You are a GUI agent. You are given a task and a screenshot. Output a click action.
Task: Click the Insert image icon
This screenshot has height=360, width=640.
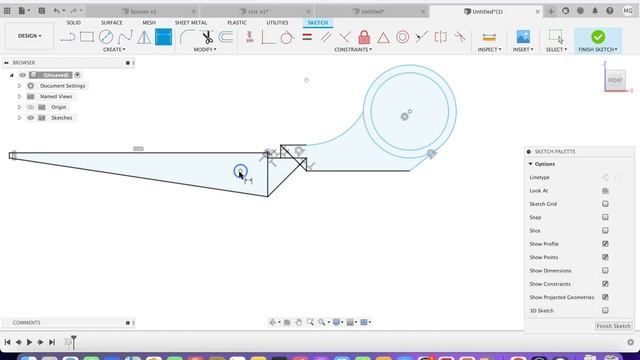pos(523,37)
